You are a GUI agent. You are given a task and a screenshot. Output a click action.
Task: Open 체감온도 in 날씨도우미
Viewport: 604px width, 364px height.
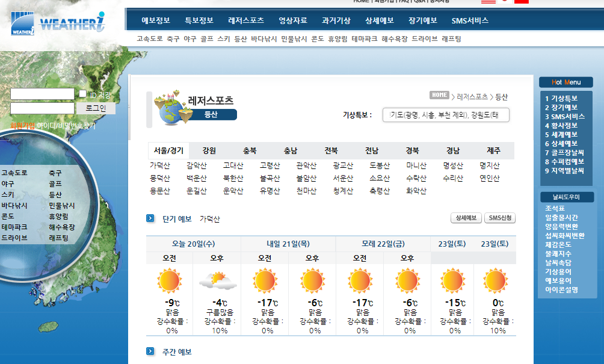pyautogui.click(x=558, y=245)
